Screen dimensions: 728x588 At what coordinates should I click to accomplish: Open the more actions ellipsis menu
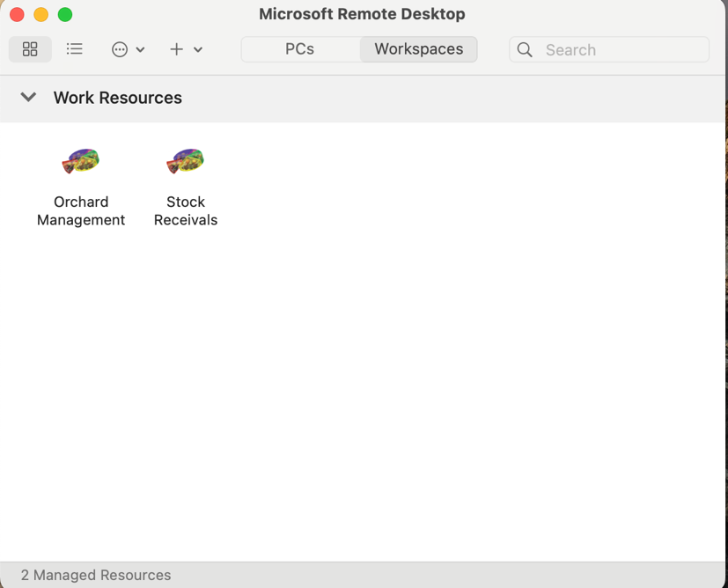(x=120, y=49)
